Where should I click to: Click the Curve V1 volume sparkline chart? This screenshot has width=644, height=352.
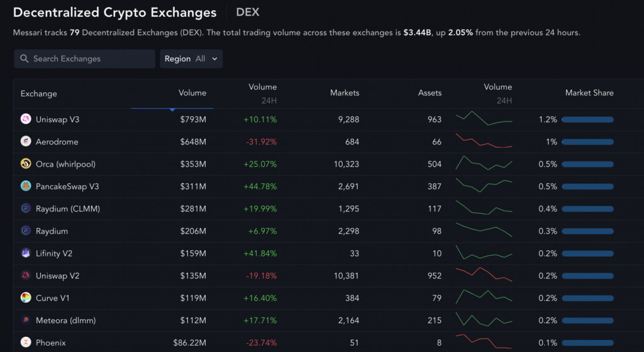tap(484, 297)
